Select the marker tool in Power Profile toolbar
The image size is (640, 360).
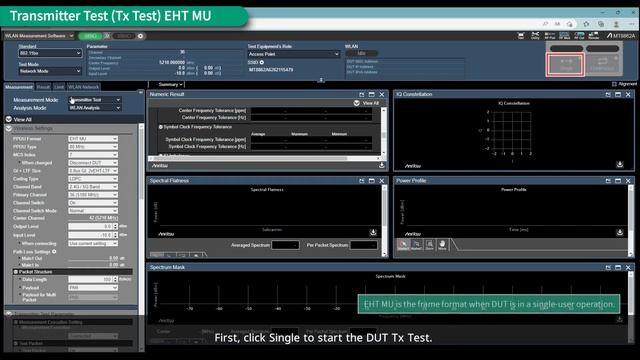pyautogui.click(x=403, y=244)
